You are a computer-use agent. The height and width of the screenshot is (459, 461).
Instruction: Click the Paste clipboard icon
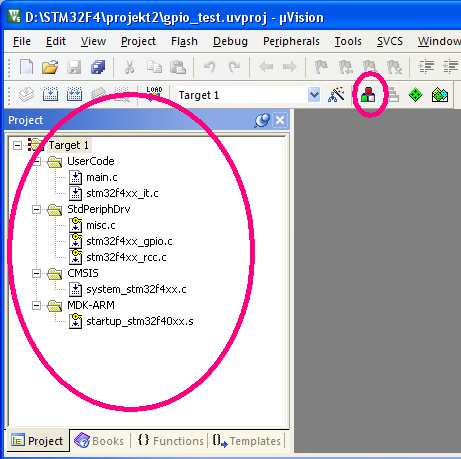coord(178,67)
